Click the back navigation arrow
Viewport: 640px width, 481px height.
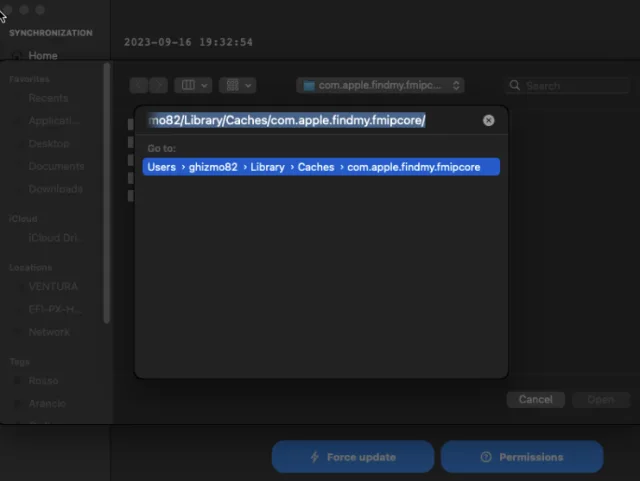pos(139,85)
